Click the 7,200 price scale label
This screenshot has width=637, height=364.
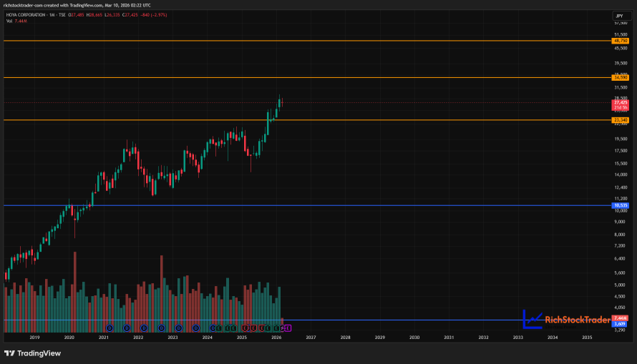620,246
